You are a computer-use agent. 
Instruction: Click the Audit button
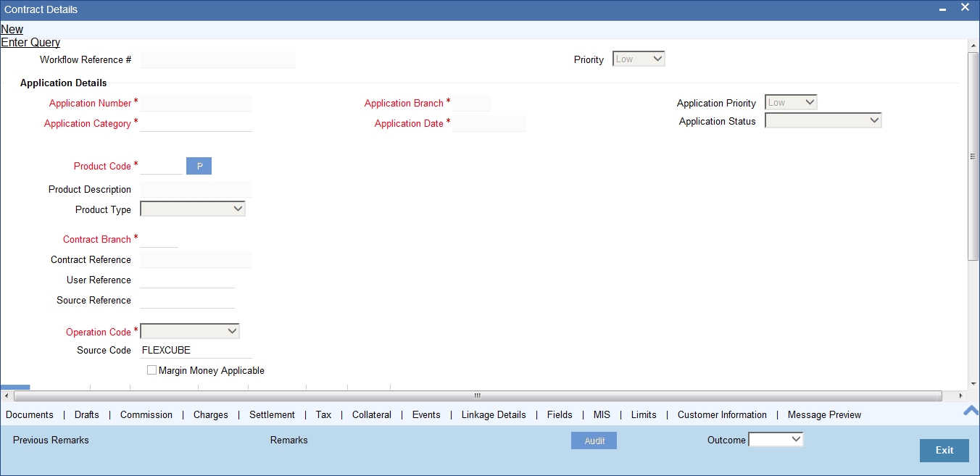[x=594, y=440]
